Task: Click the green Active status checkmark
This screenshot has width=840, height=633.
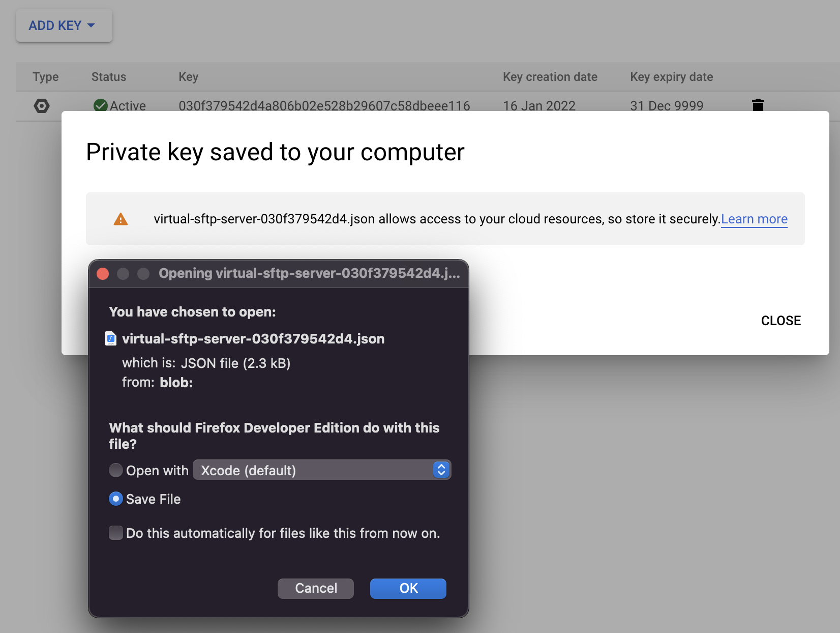Action: 101,105
